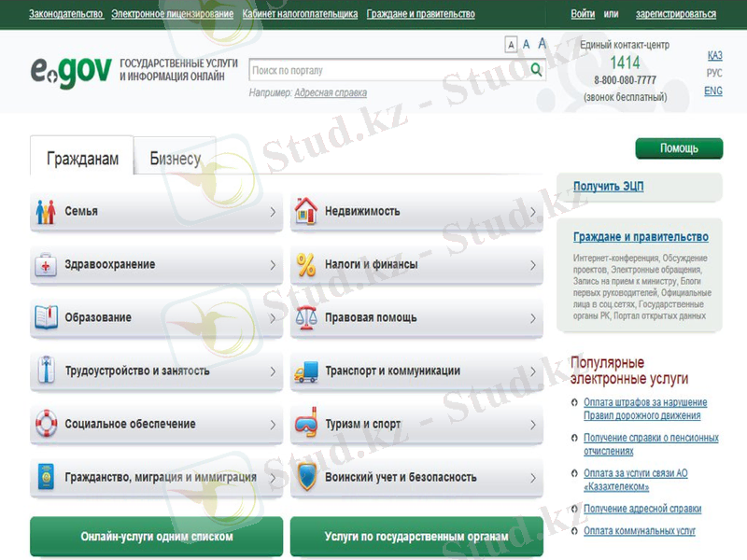
Task: Expand the Туризм и спорт chevron arrow
Action: [533, 425]
